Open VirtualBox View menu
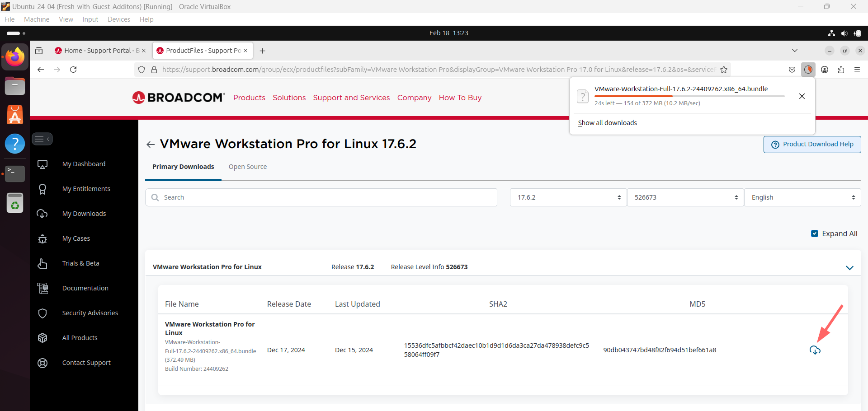Viewport: 868px width, 411px height. click(66, 19)
